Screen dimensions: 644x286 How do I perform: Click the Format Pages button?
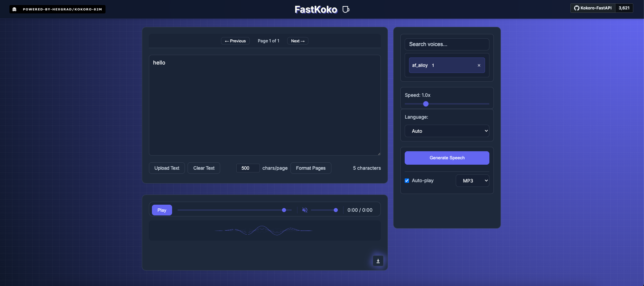pos(311,168)
